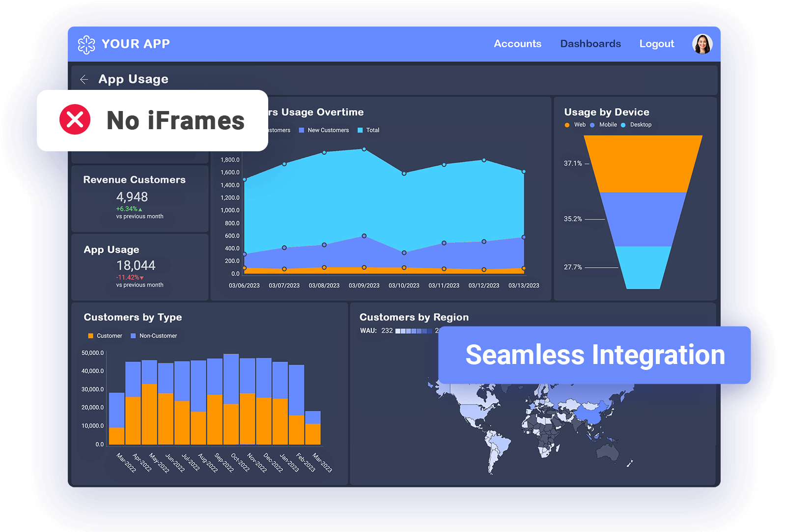Click the Total data point at 03/09/2023
This screenshot has height=532, width=786.
[x=364, y=149]
